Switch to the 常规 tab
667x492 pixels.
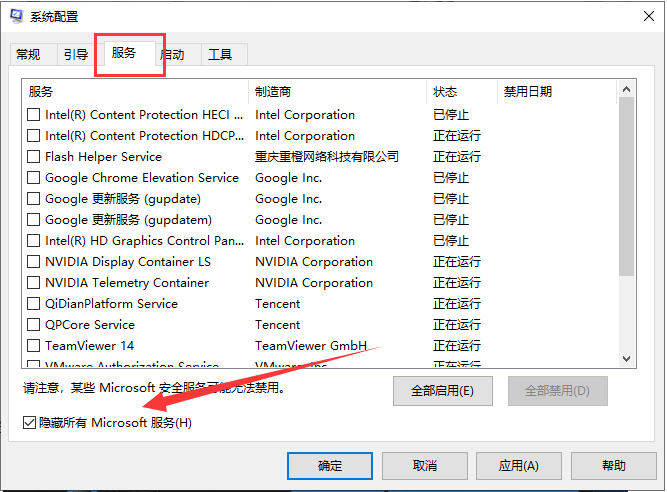[x=28, y=55]
